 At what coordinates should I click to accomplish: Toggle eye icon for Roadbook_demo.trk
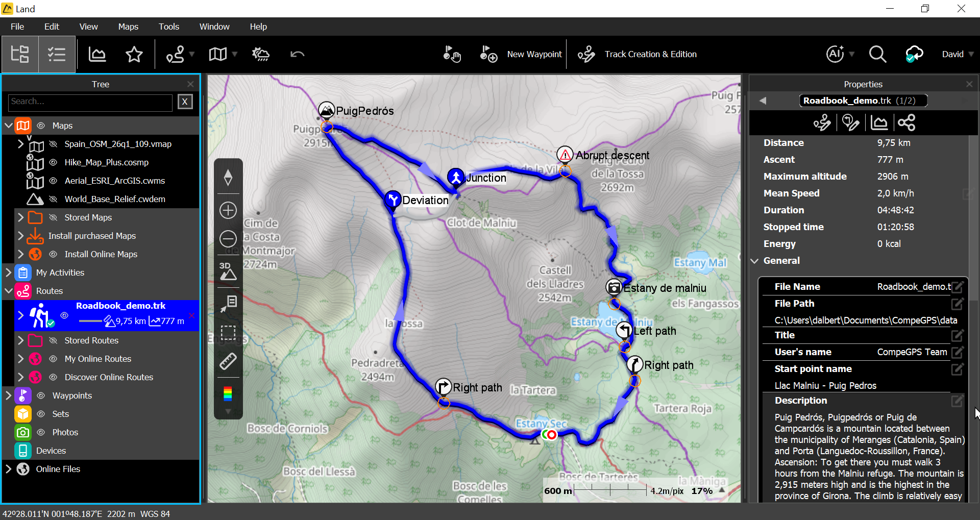pyautogui.click(x=64, y=315)
